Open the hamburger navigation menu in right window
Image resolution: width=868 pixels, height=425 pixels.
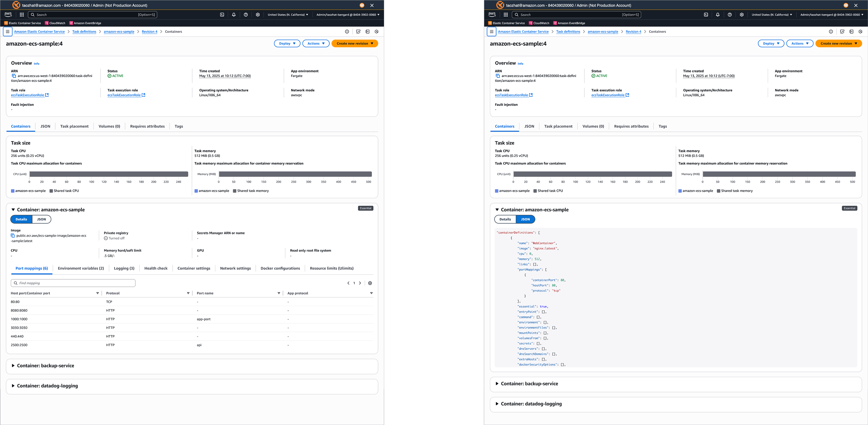tap(492, 32)
